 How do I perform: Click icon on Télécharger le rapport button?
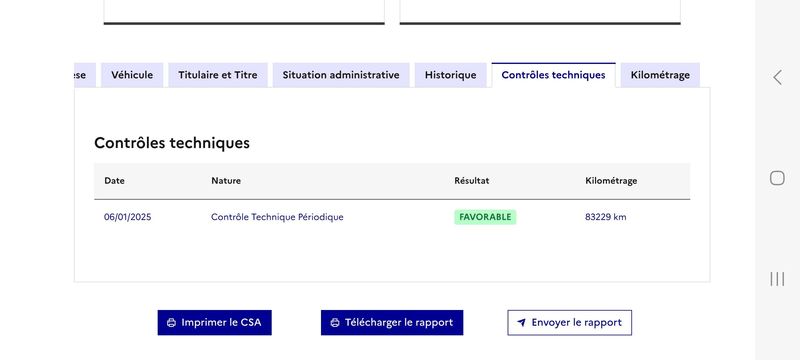pos(335,323)
